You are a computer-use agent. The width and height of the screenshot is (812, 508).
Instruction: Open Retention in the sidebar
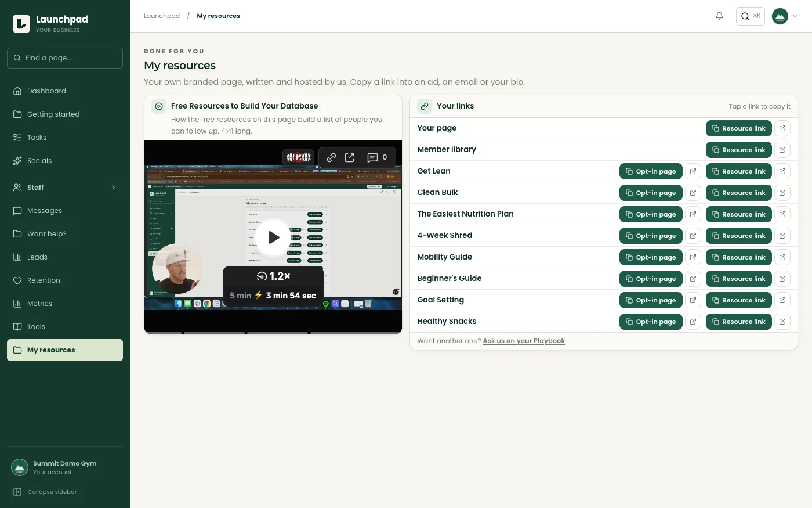coord(65,280)
